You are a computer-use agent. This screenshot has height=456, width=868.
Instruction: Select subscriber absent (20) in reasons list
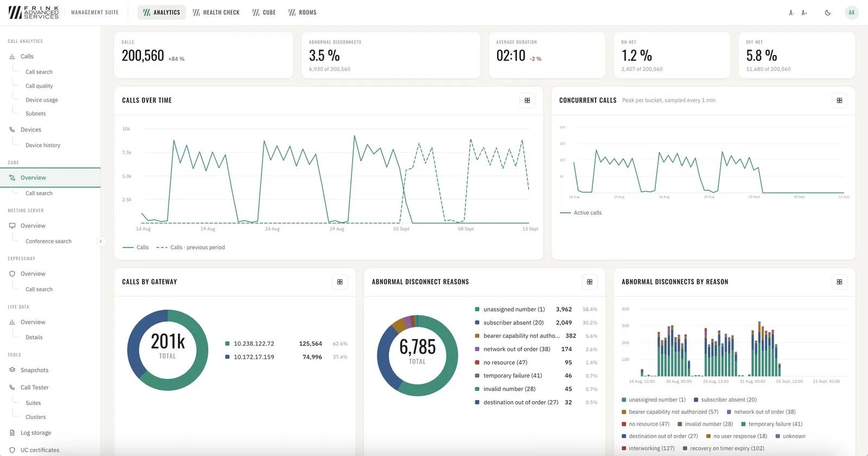tap(536, 322)
